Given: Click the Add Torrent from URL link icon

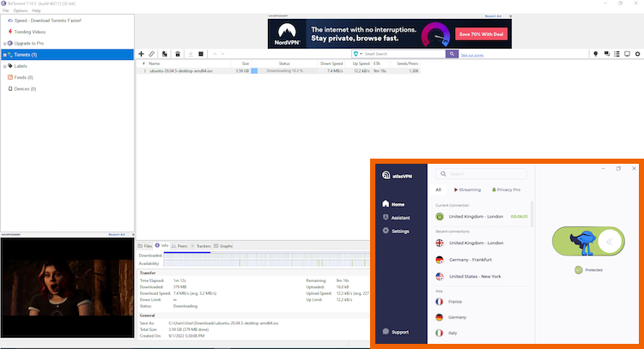Looking at the screenshot, I should (x=152, y=54).
